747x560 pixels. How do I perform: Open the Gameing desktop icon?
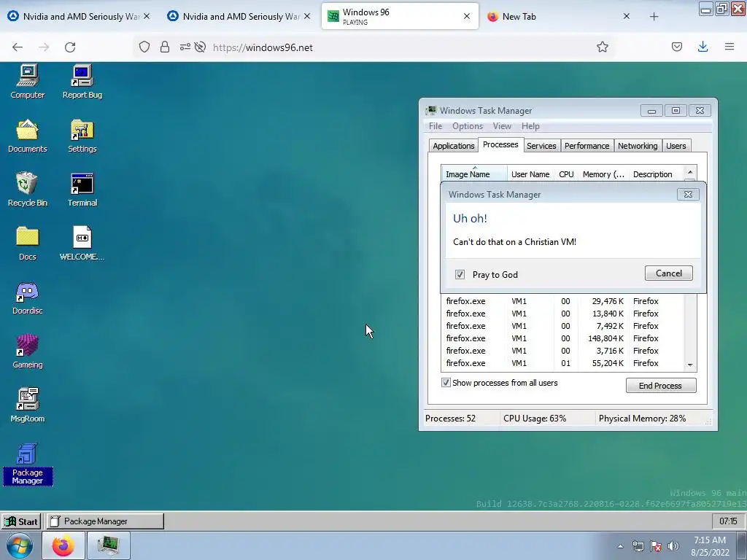pyautogui.click(x=27, y=351)
